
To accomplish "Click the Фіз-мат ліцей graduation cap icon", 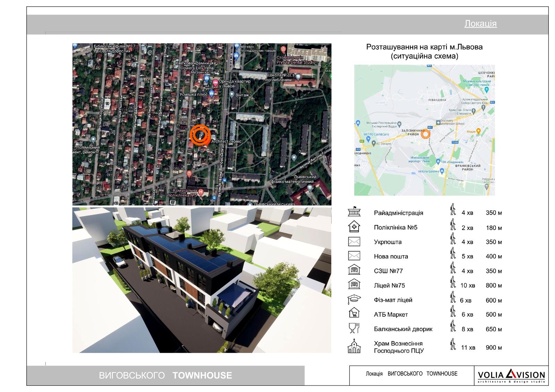I will [x=354, y=299].
